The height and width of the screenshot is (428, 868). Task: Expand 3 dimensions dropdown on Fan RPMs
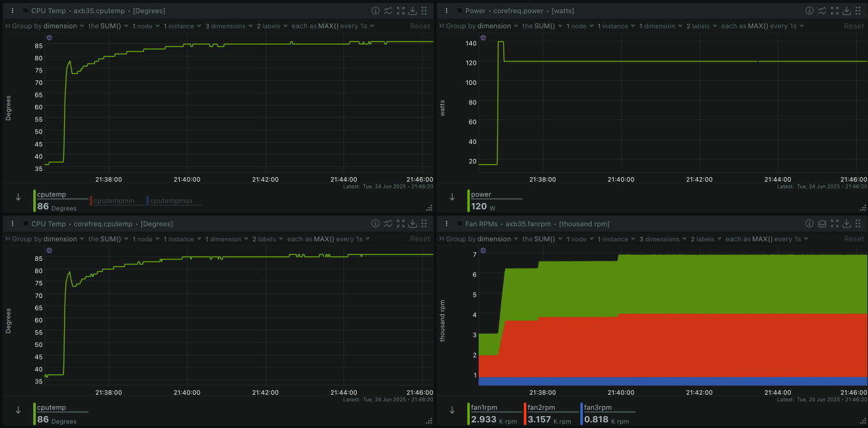tap(662, 239)
